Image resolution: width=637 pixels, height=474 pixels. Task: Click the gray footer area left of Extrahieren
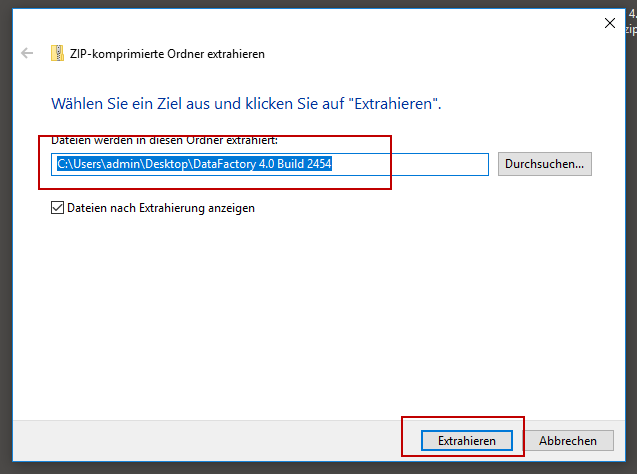(200, 440)
